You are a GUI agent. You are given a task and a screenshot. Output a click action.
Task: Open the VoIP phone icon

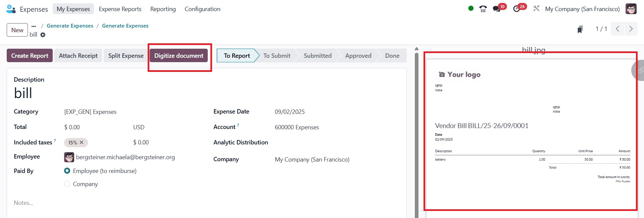pos(483,9)
